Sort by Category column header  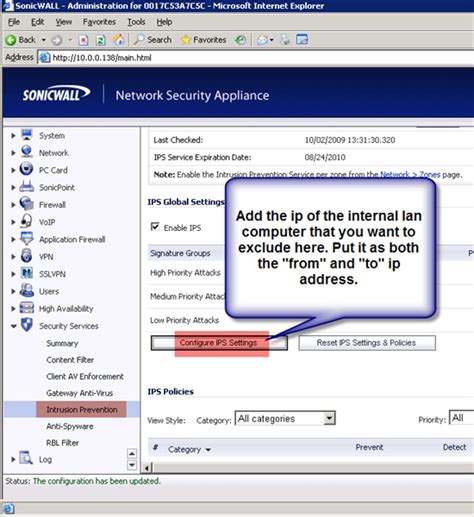(189, 449)
